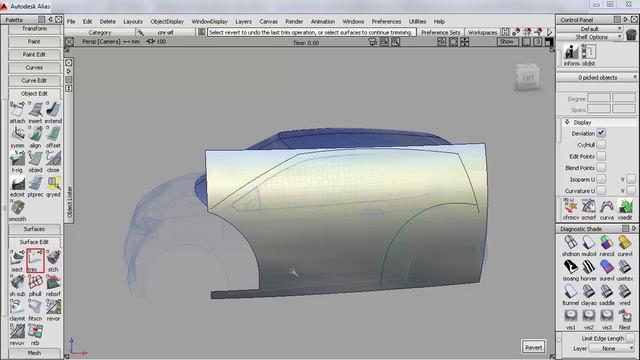Enable the Blend Points checkbox

[601, 167]
